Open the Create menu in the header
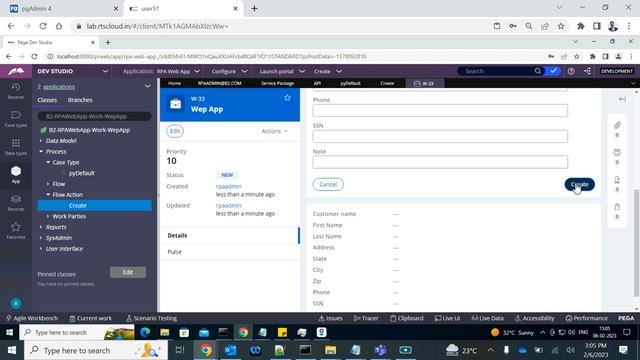The image size is (640, 360). tap(328, 71)
